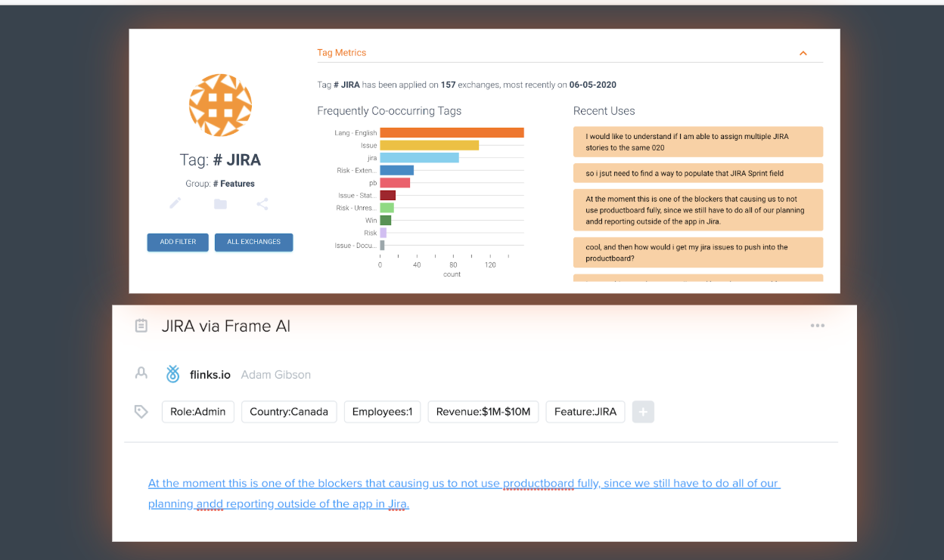This screenshot has height=560, width=944.
Task: Click the Recent Uses heading
Action: [x=604, y=110]
